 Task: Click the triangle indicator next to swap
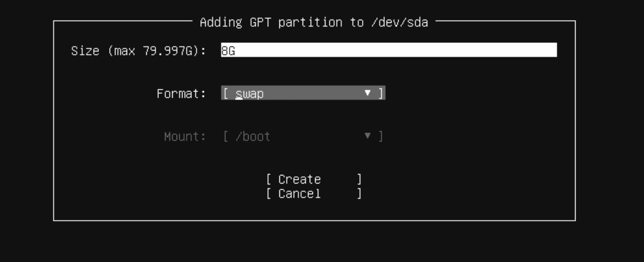(x=367, y=93)
